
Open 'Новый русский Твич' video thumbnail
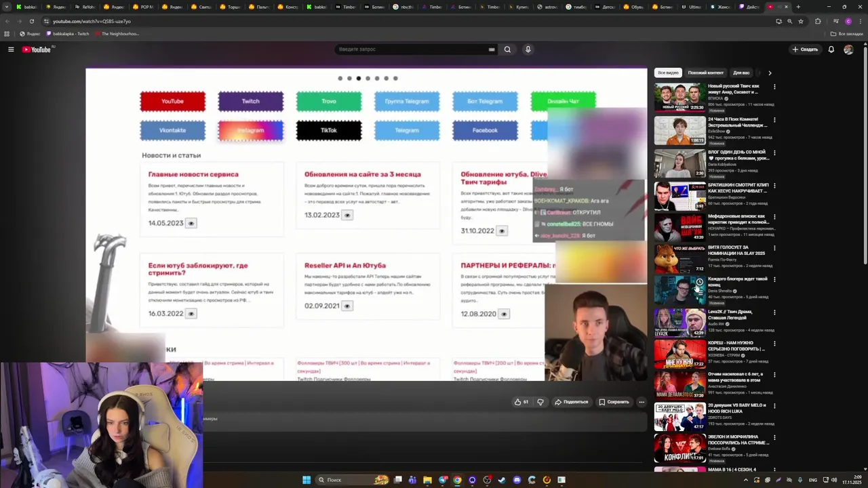(679, 97)
